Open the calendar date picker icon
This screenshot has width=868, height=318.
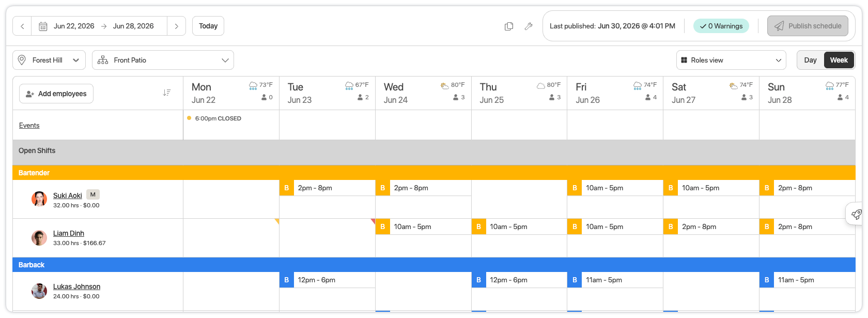pos(43,26)
